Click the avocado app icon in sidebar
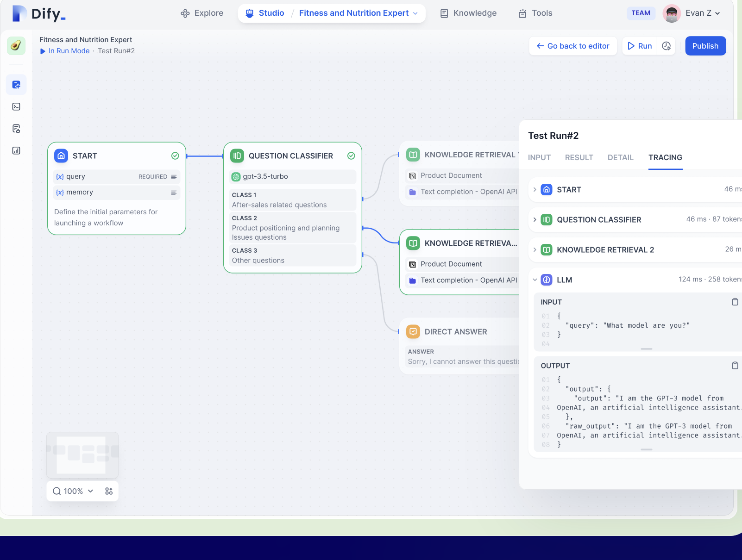 (x=16, y=46)
